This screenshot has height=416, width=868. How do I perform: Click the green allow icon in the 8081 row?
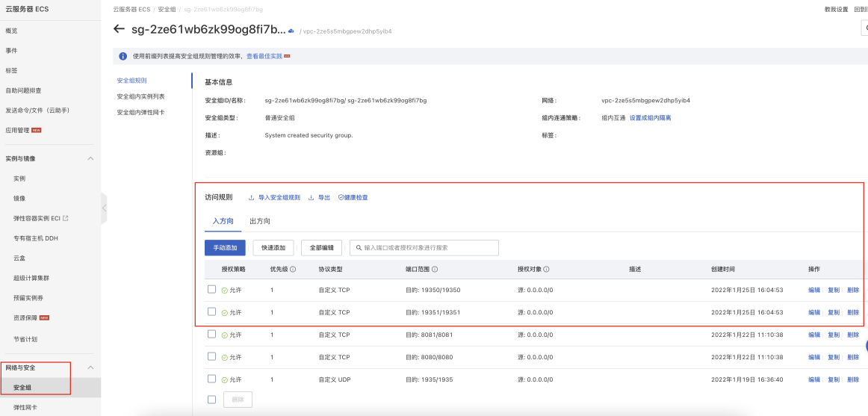click(224, 335)
